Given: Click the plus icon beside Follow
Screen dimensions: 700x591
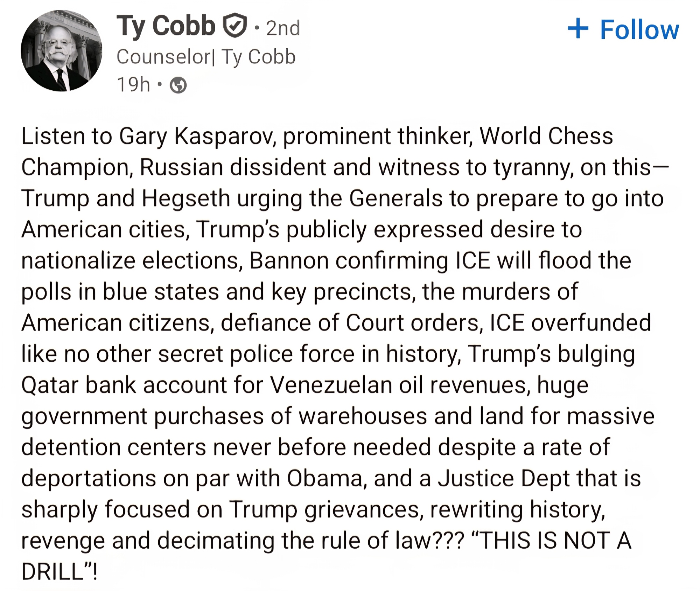Looking at the screenshot, I should coord(578,29).
